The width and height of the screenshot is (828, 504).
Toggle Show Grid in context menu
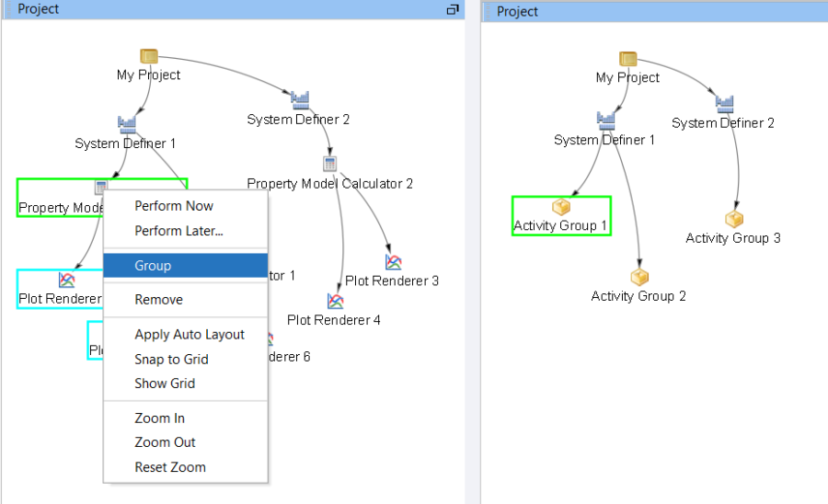click(x=165, y=384)
